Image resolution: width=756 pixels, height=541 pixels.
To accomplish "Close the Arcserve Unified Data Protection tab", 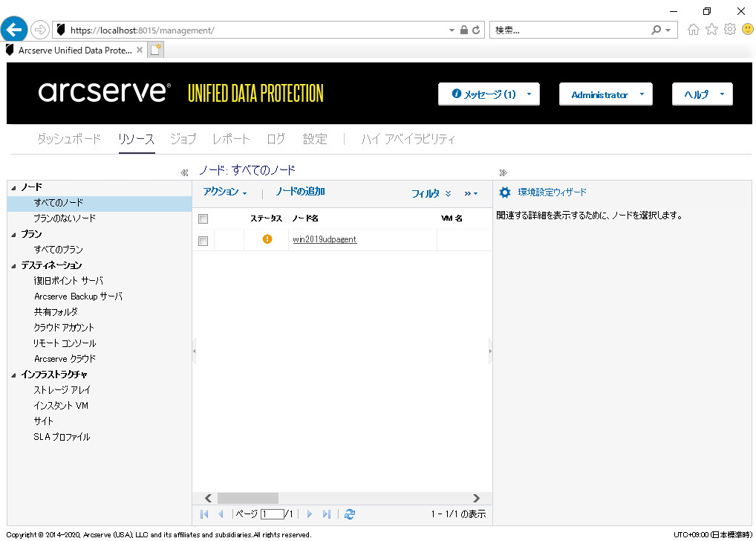I will tap(140, 50).
